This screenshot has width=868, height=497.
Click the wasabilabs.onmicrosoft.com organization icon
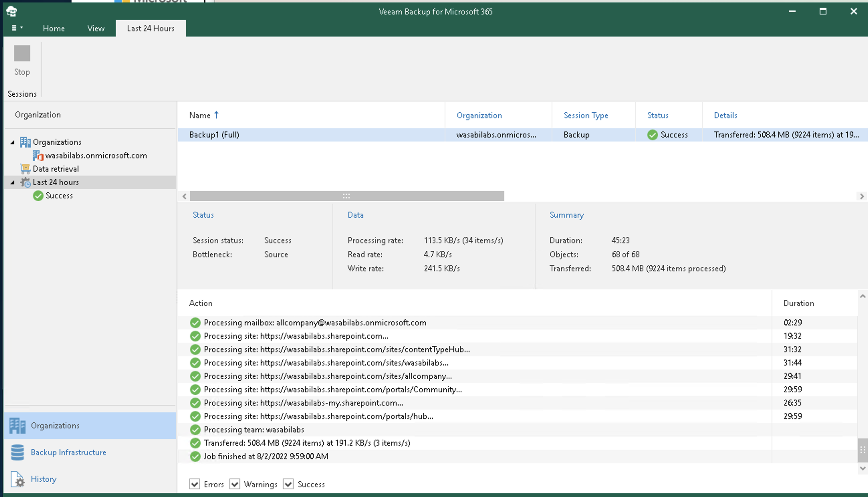37,155
